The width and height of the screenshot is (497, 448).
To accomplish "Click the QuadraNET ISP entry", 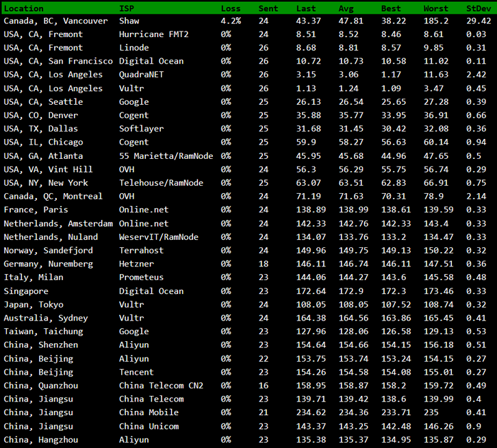I will 142,75.
